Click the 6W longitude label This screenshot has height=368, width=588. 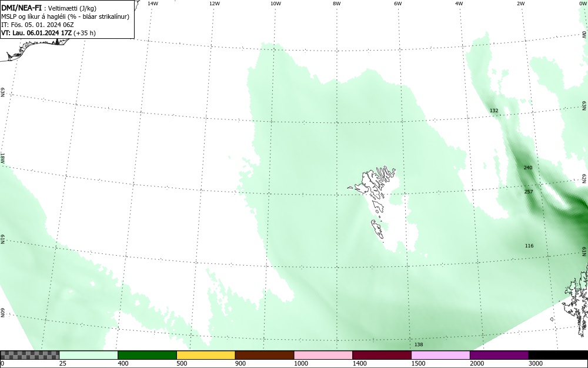tap(398, 4)
